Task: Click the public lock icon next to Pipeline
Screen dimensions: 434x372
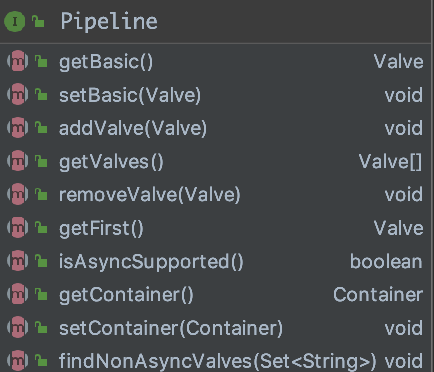Action: click(x=38, y=22)
